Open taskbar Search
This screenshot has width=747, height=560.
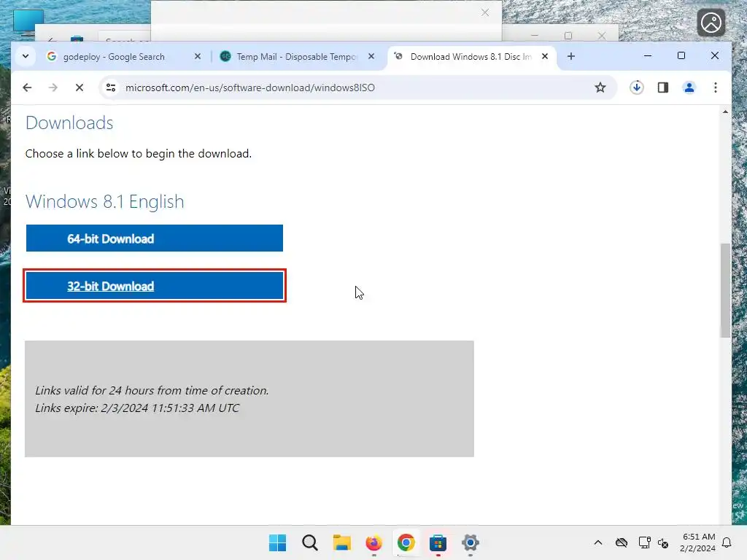pos(309,542)
